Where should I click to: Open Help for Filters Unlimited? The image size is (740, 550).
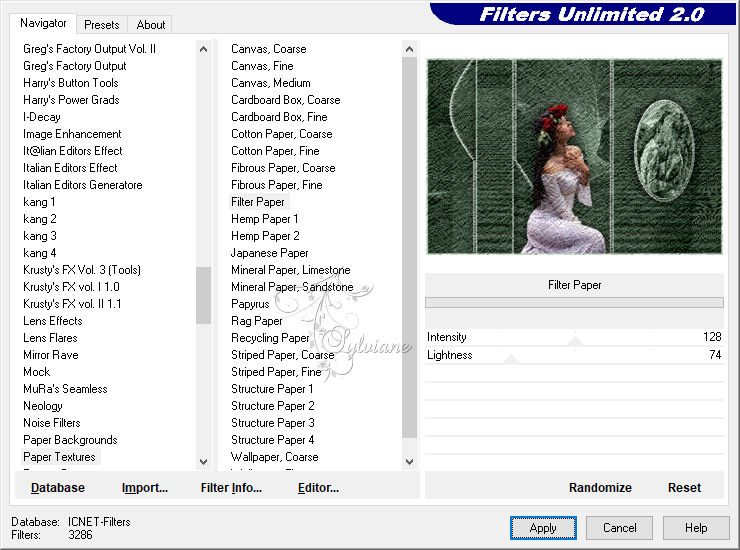[x=696, y=528]
